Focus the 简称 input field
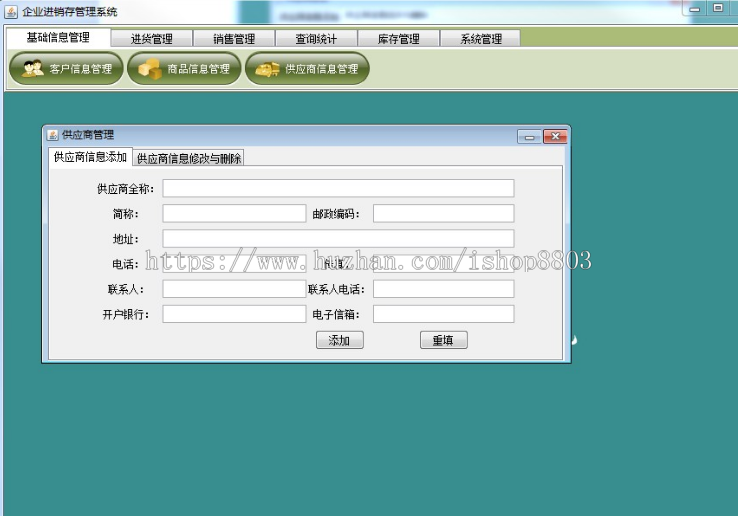738x516 pixels. tap(234, 213)
